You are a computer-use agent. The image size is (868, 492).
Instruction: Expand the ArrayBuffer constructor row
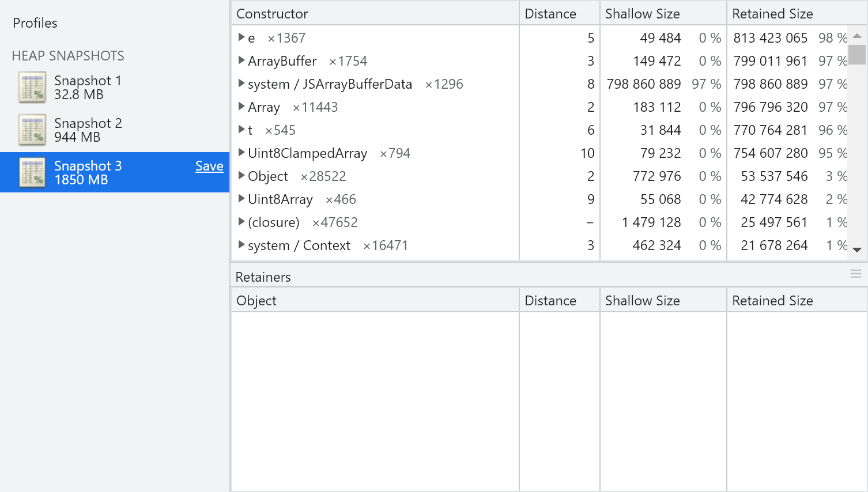coord(241,60)
